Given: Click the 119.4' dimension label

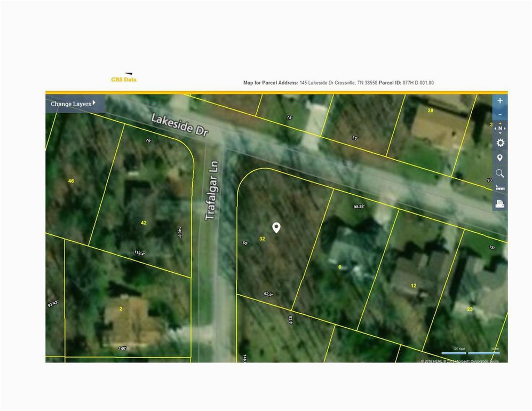Looking at the screenshot, I should point(139,253).
